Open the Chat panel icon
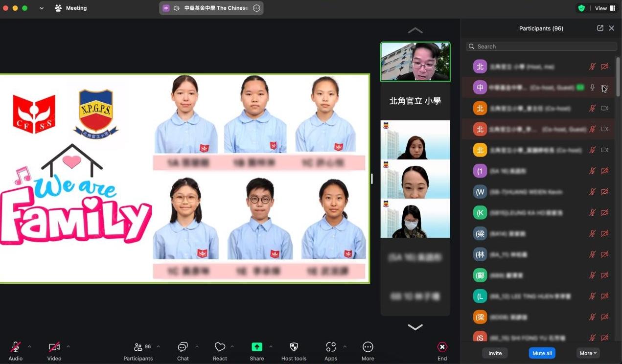 [x=183, y=347]
